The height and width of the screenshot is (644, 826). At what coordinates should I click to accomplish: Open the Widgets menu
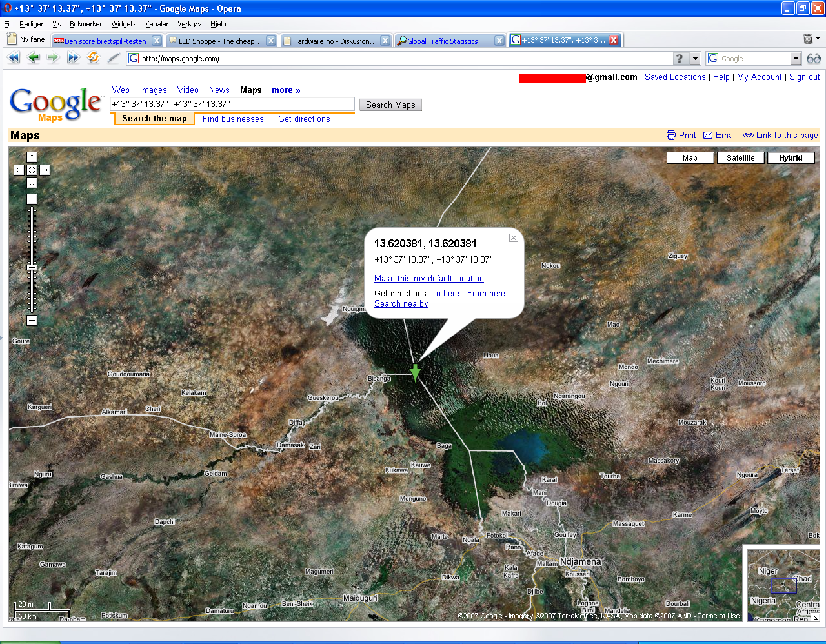(124, 24)
